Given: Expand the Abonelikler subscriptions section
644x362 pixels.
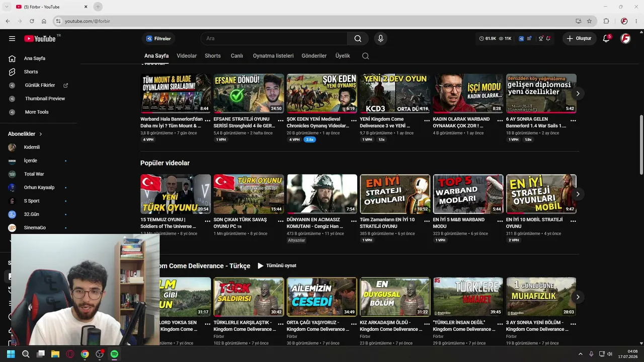Looking at the screenshot, I should point(25,134).
